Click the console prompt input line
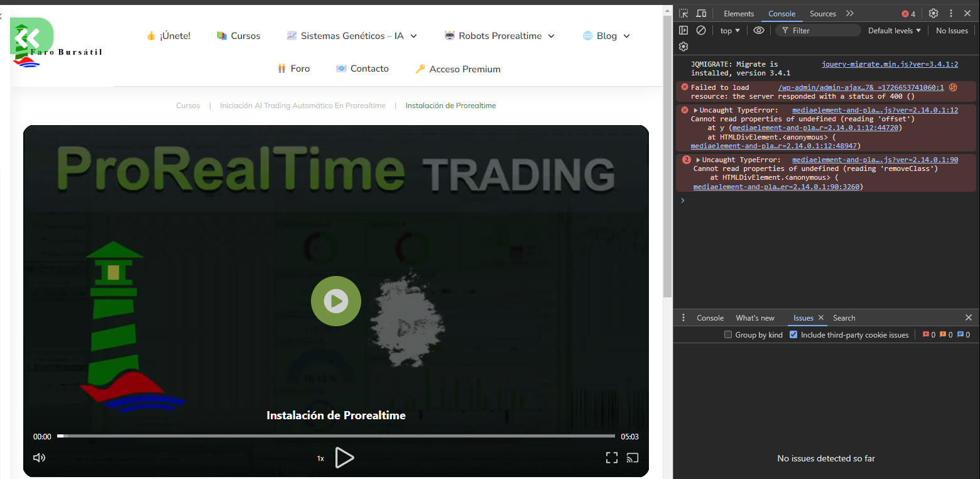Viewport: 980px width, 479px height. [x=829, y=201]
